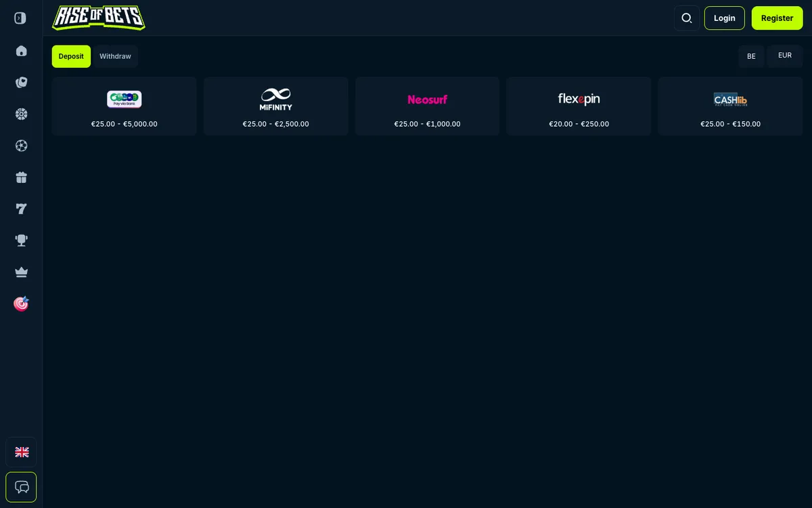Choose the flexepin payment method
Viewport: 812px width, 508px height.
click(x=579, y=106)
